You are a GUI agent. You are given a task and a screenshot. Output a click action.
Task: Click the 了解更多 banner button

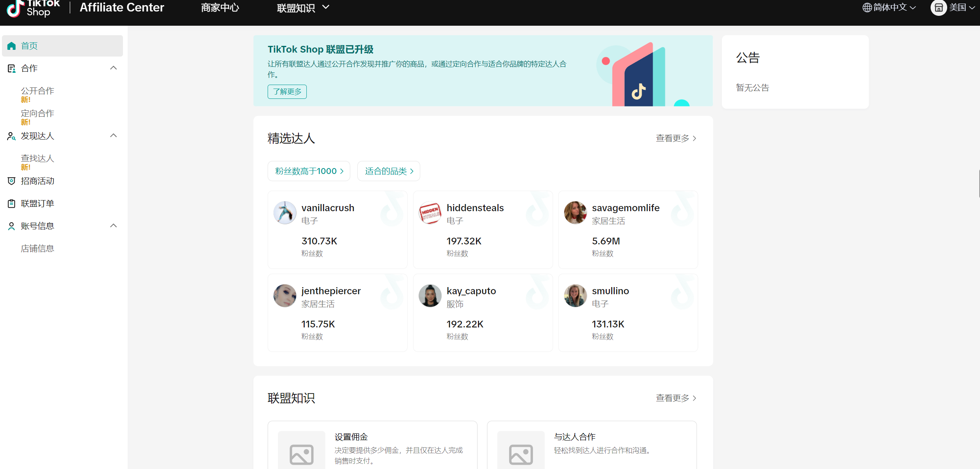287,92
